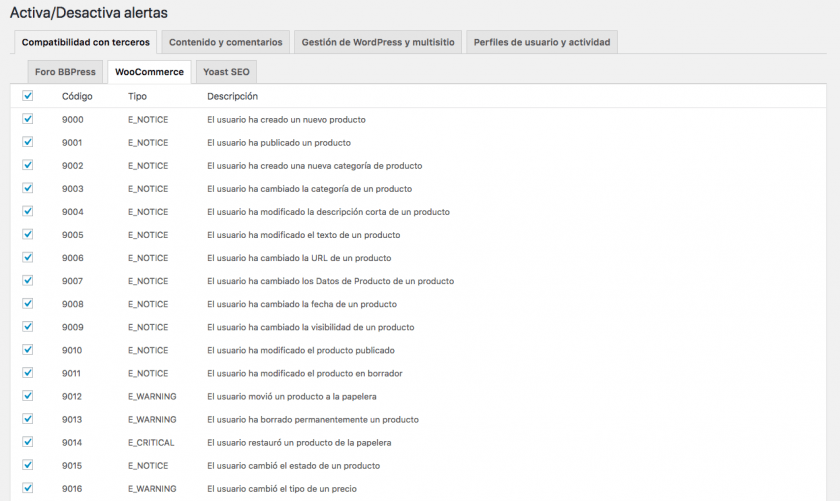Disable alert 9001 published product checkbox
The width and height of the screenshot is (840, 501).
28,142
